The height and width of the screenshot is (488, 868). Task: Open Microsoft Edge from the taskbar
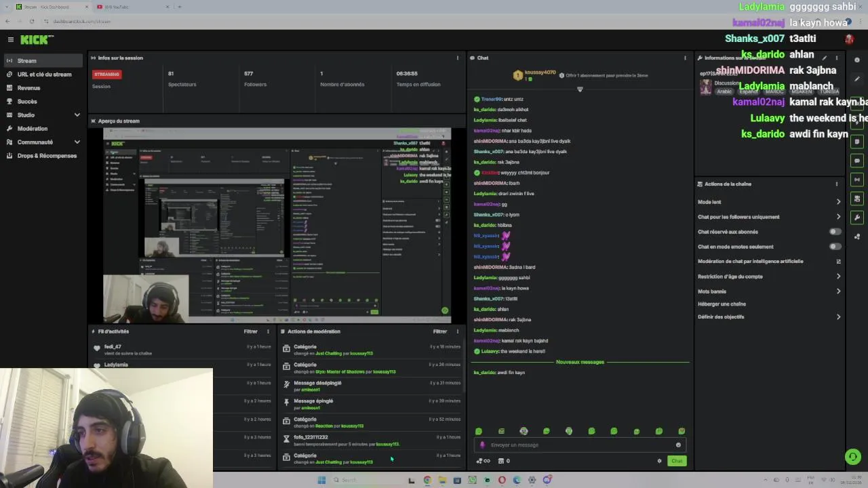pos(517,480)
